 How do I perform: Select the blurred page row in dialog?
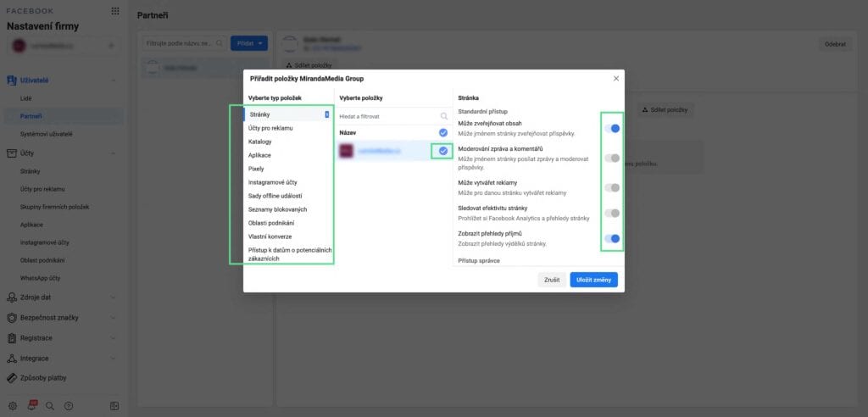point(393,151)
